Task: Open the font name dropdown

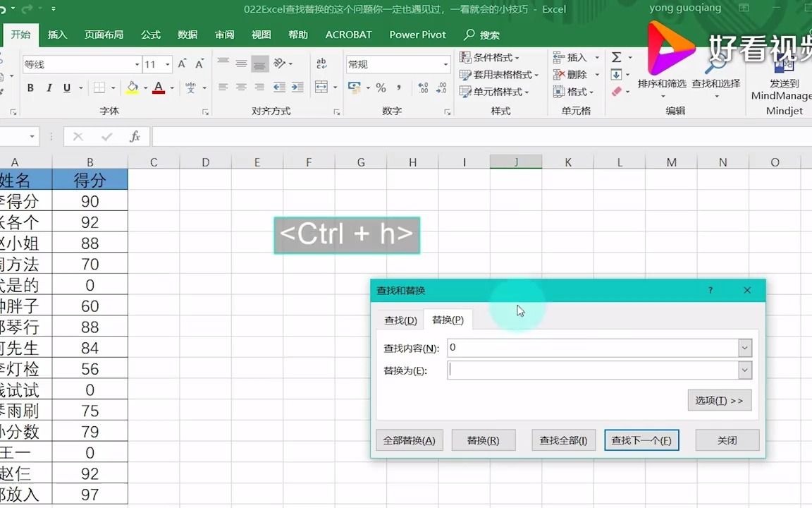Action: pos(137,64)
